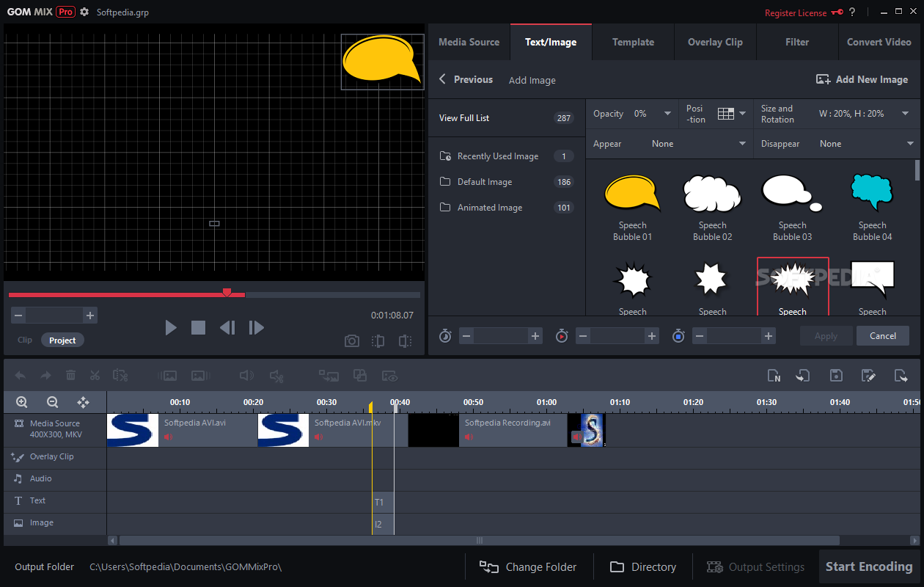This screenshot has width=924, height=587.
Task: Click the Cancel button
Action: point(883,336)
